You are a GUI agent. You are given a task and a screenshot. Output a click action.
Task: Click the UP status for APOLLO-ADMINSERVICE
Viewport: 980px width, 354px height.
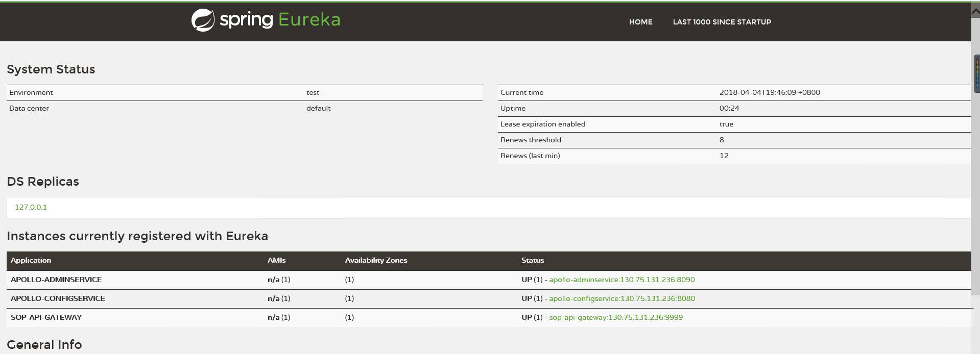pyautogui.click(x=527, y=280)
